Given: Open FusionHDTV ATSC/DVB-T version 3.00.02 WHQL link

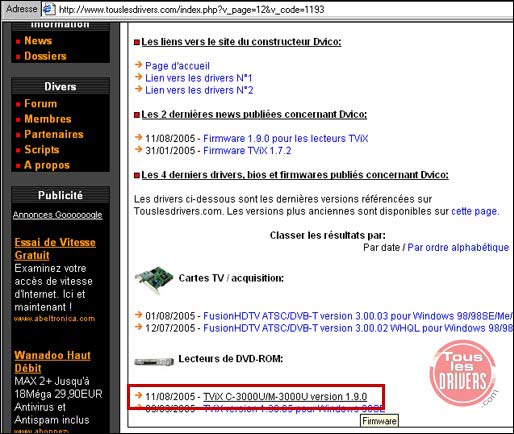Looking at the screenshot, I should click(357, 328).
